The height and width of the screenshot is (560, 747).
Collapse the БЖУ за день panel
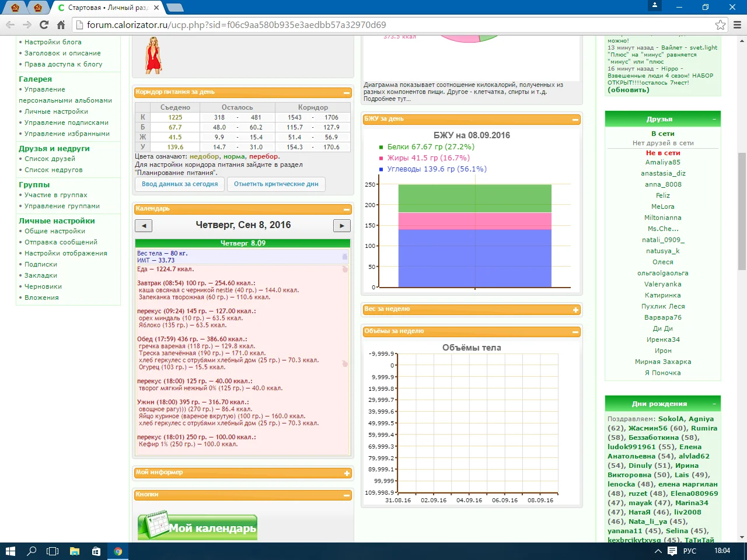point(575,120)
